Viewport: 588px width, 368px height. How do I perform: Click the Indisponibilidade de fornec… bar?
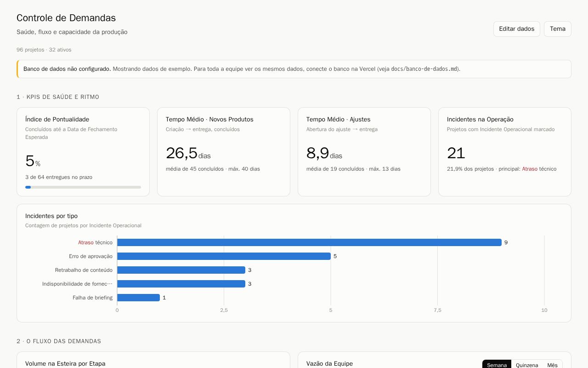pos(181,284)
